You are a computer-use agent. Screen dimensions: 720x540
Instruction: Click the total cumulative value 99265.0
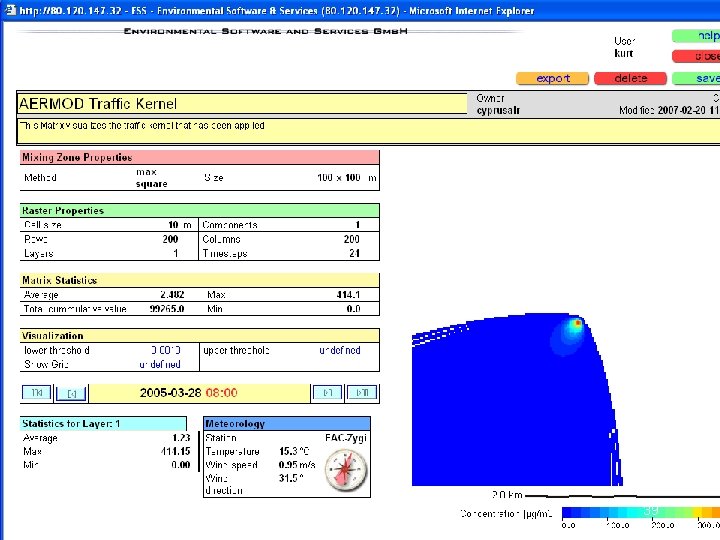tap(167, 309)
